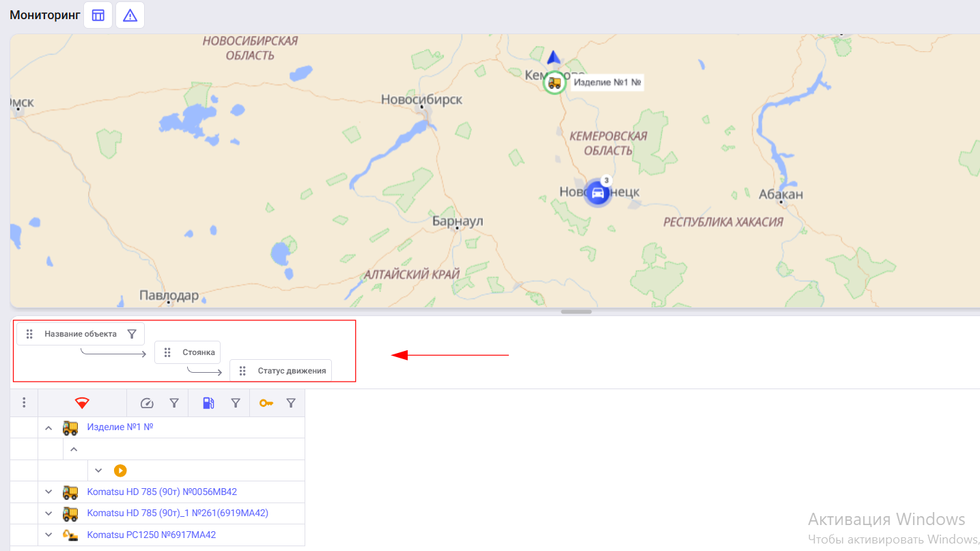Viewport: 980px width, 551px height.
Task: Open filter next to the speedometer column
Action: tap(174, 403)
